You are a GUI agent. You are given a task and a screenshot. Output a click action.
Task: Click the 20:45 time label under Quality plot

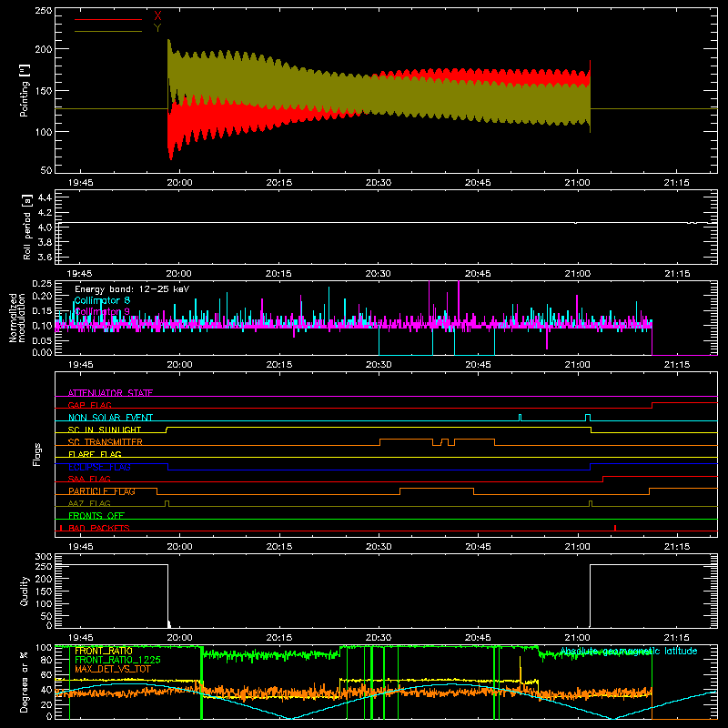point(478,638)
